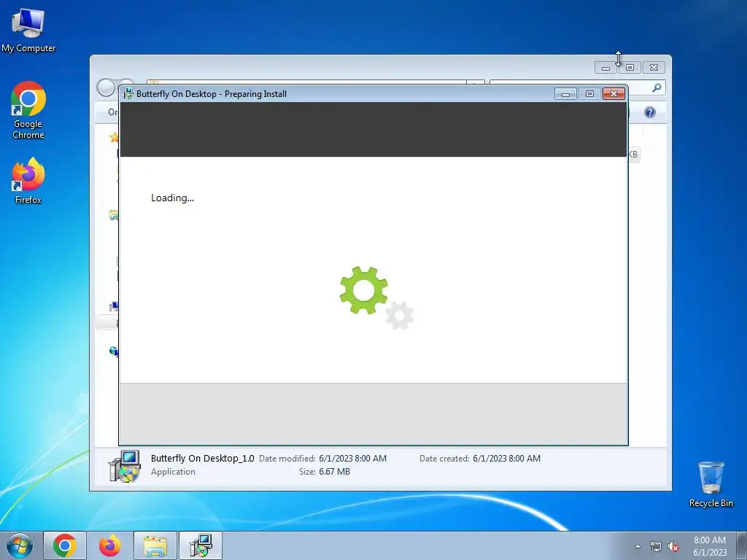This screenshot has height=560, width=747.
Task: Click Explorer window back button
Action: [105, 87]
